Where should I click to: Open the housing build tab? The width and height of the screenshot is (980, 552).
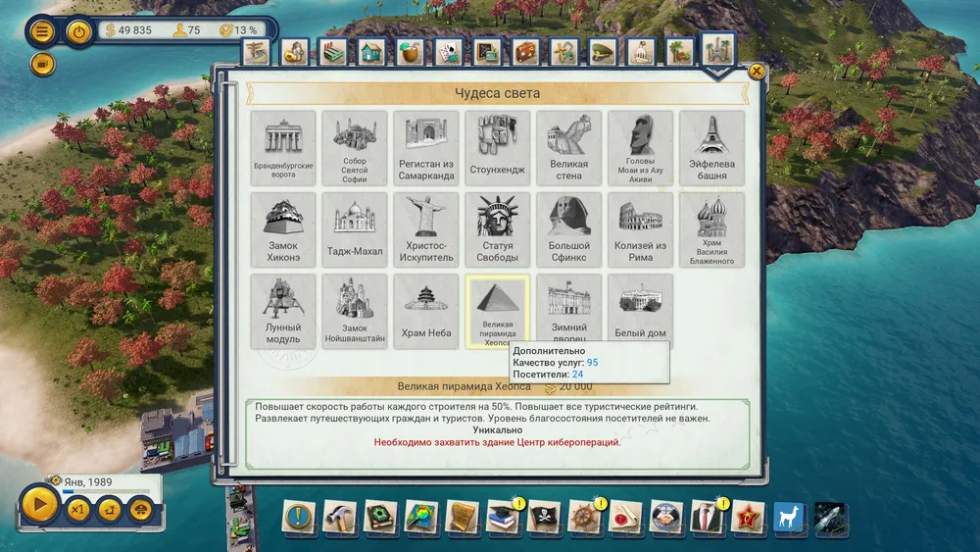pos(371,52)
